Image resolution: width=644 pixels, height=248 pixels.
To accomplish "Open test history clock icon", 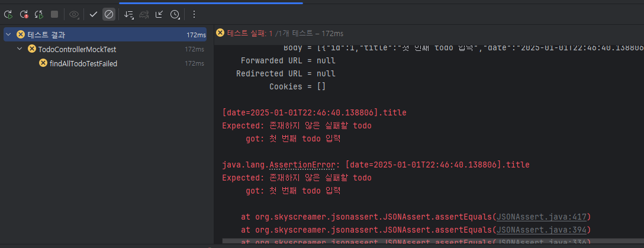I will 175,15.
